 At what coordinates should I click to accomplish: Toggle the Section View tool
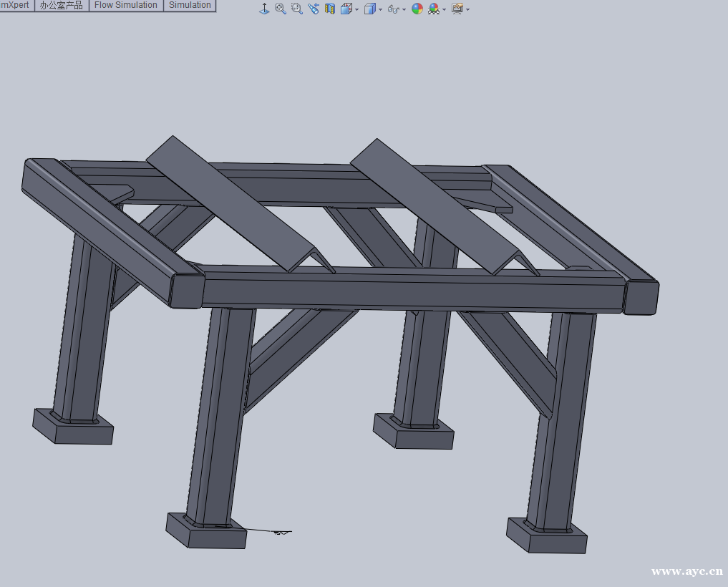[x=330, y=9]
